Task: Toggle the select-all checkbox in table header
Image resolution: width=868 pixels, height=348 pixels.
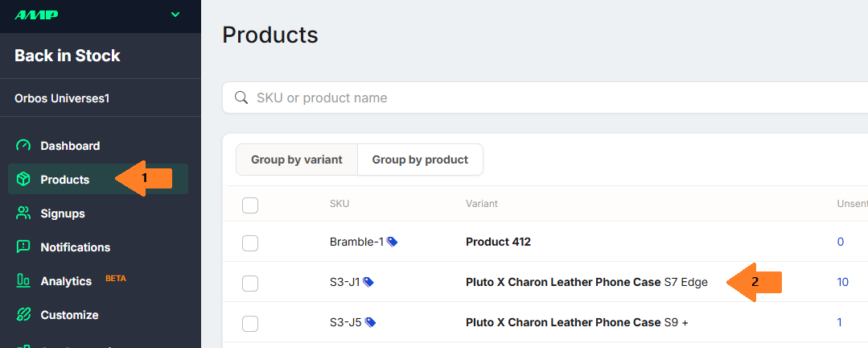Action: [250, 205]
